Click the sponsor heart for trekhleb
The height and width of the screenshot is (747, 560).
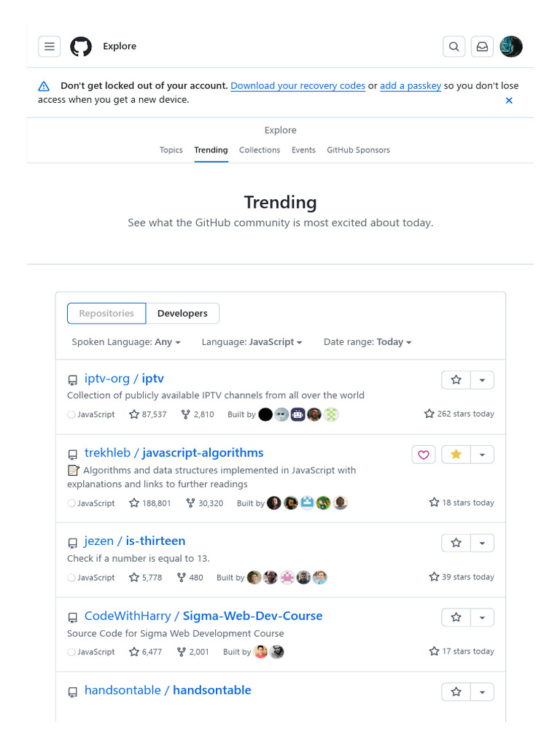[423, 454]
